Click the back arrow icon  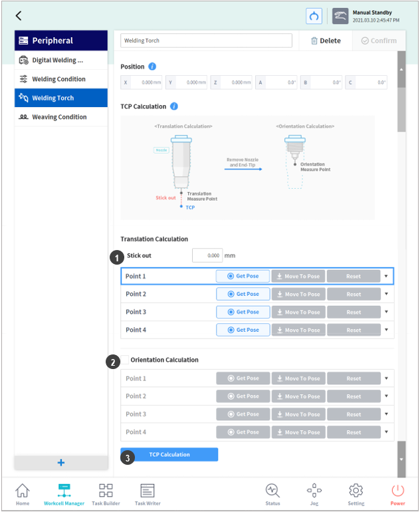point(19,16)
